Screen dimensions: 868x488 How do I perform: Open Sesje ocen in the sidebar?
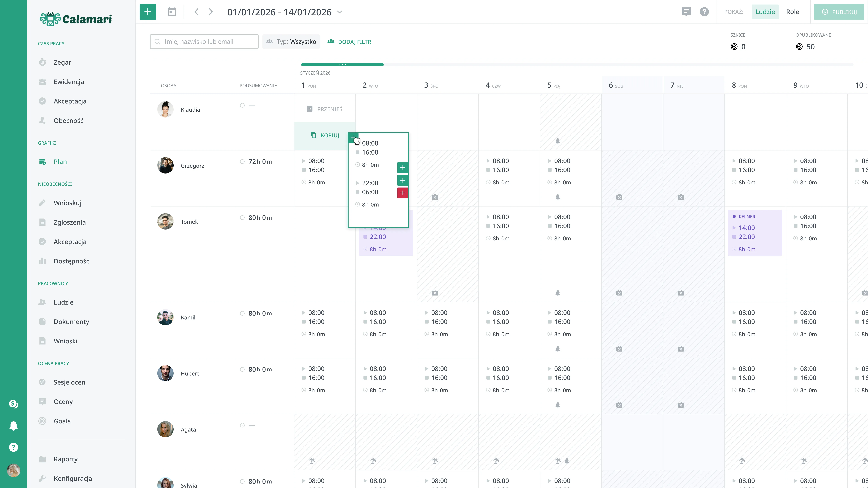click(69, 382)
